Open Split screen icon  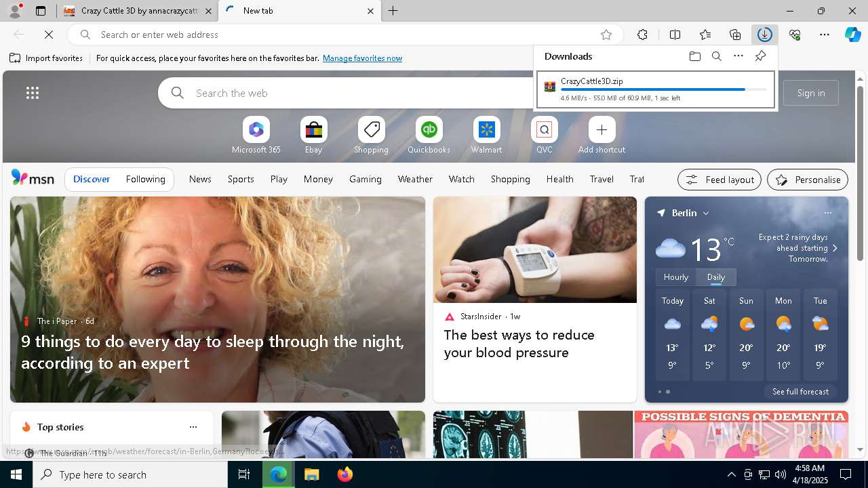(x=675, y=35)
